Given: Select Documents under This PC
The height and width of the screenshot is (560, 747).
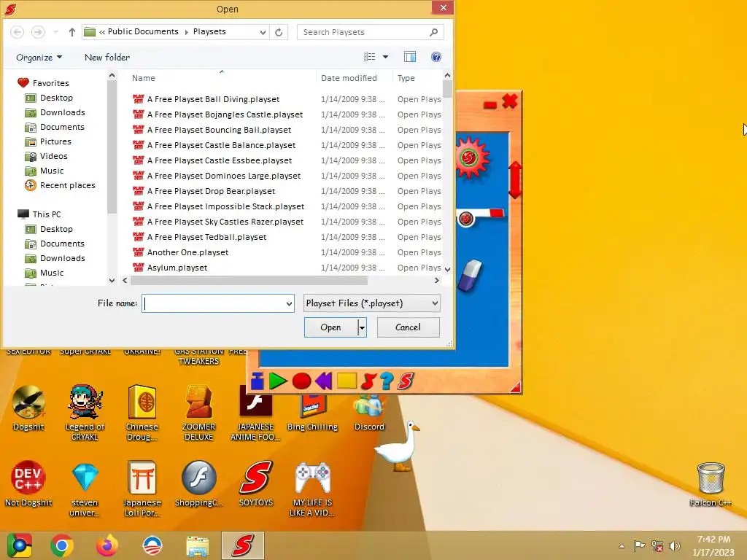Looking at the screenshot, I should 62,244.
